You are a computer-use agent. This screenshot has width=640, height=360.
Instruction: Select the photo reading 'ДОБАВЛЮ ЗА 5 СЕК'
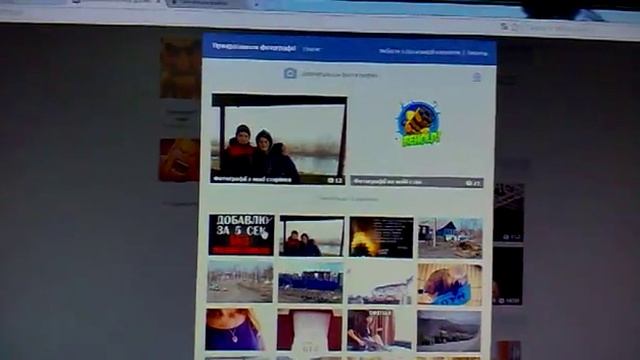click(x=241, y=235)
